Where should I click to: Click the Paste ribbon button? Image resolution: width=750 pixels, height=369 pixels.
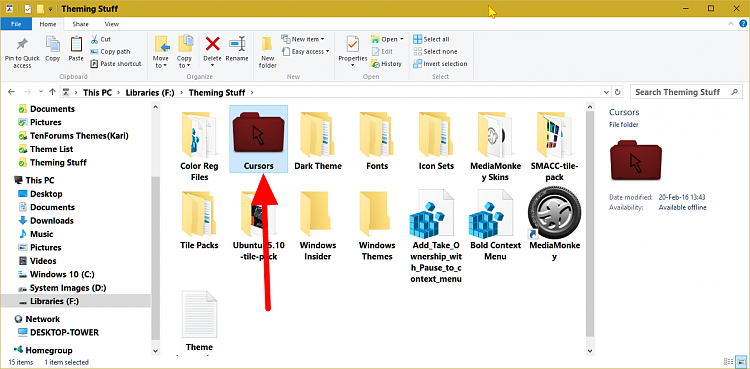pyautogui.click(x=76, y=49)
